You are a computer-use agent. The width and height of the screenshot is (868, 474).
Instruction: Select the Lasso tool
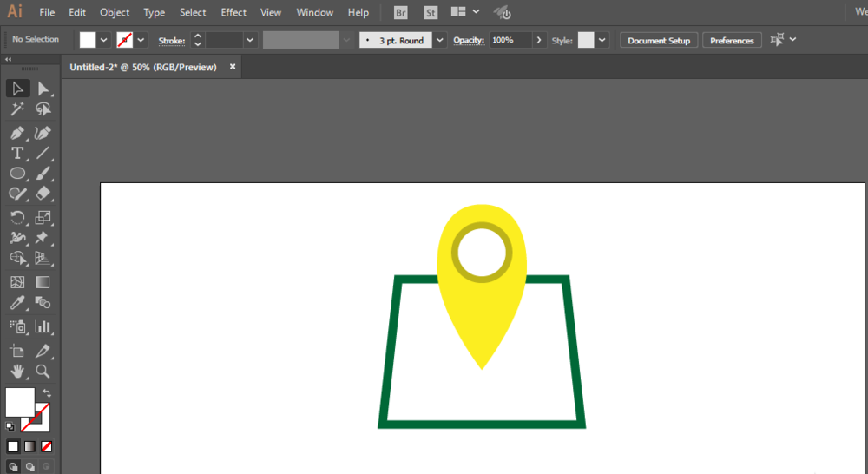click(43, 109)
